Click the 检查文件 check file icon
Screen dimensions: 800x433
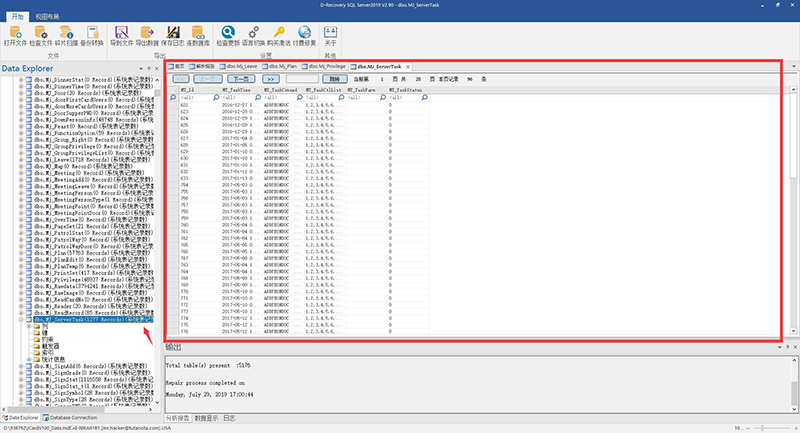(x=40, y=36)
